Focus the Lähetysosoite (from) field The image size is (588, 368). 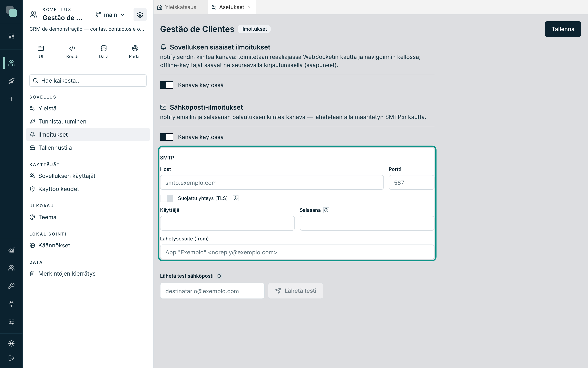(297, 252)
